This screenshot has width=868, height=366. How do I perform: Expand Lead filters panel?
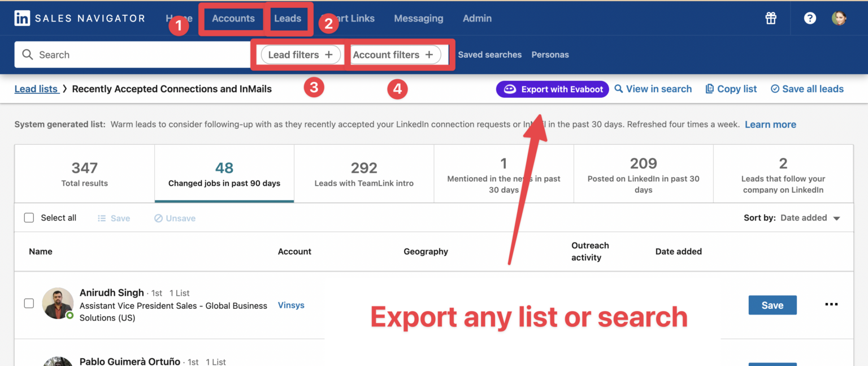[x=300, y=54]
